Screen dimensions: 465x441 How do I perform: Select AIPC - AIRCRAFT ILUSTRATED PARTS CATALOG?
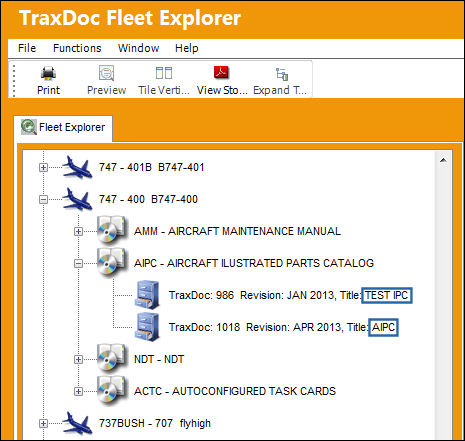pos(254,263)
